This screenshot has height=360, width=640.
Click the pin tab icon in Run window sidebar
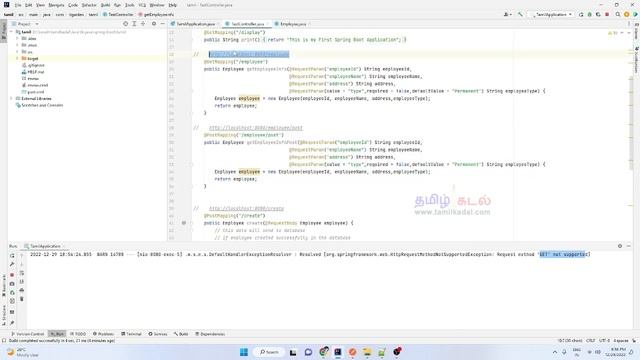tap(12, 323)
